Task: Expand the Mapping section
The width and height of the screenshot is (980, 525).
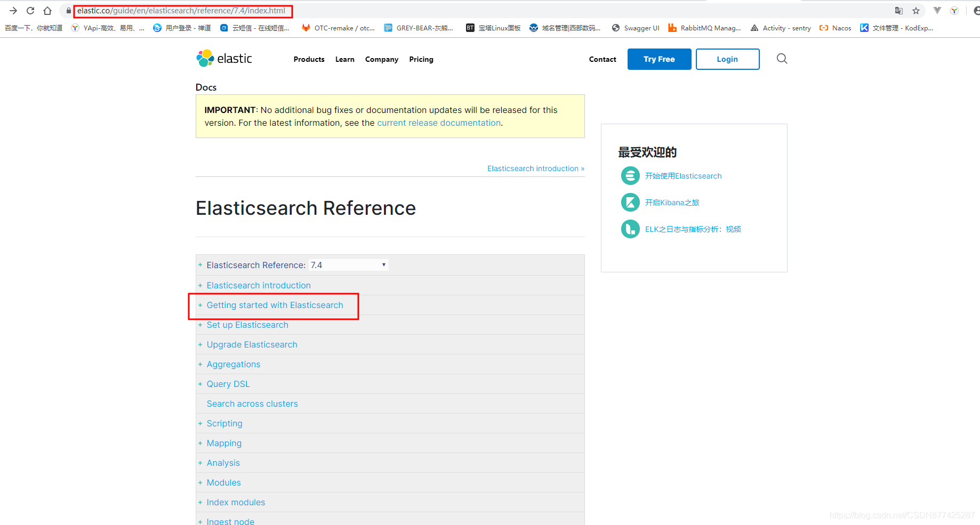Action: click(x=200, y=443)
